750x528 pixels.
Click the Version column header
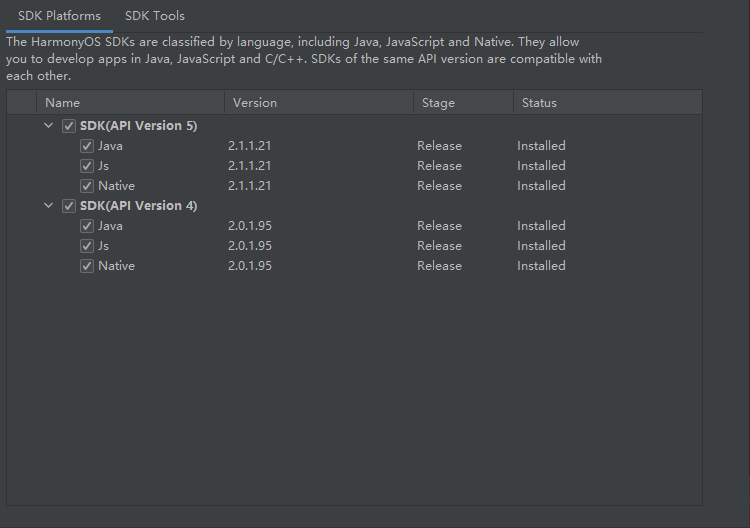pyautogui.click(x=319, y=102)
